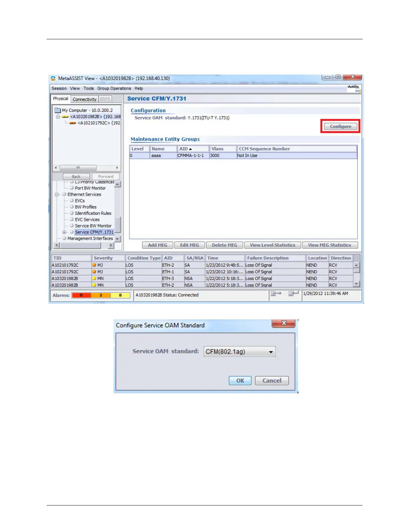Click the red critical alarms counter

pyautogui.click(x=81, y=295)
